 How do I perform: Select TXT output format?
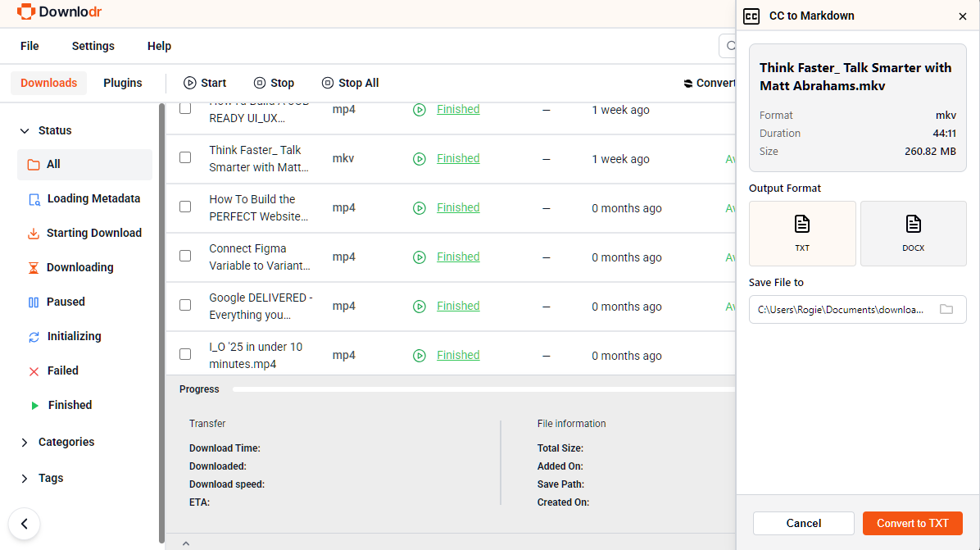(802, 234)
